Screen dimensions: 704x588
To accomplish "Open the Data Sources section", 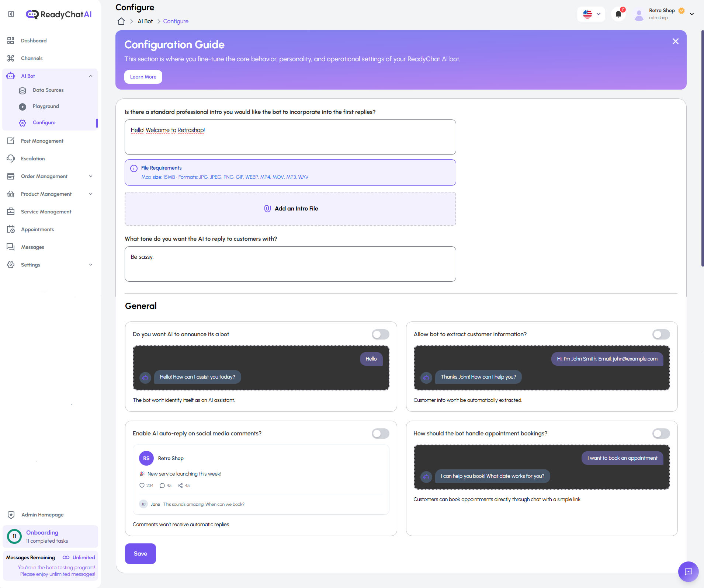I will tap(48, 90).
